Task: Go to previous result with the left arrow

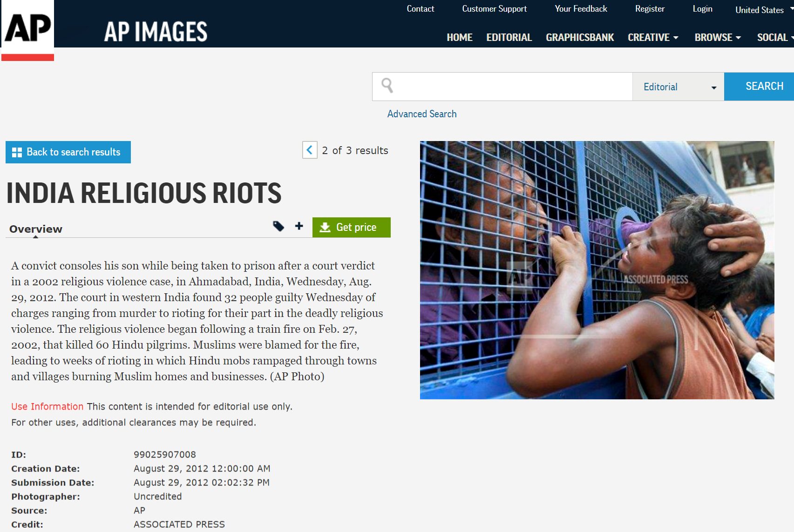Action: (310, 150)
